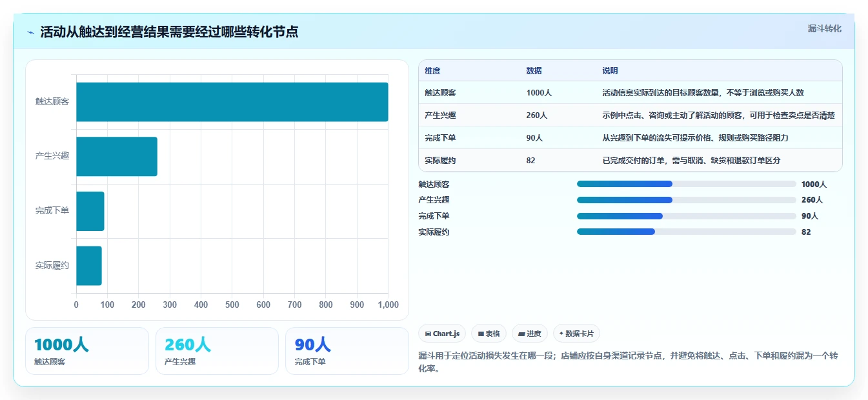
Task: Click the 实际履约 cell in the table
Action: (x=440, y=161)
